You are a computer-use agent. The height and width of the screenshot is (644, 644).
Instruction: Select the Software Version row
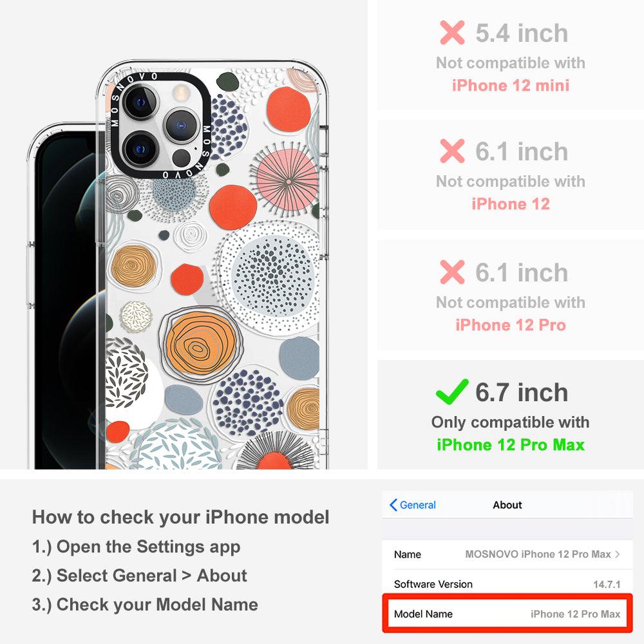pyautogui.click(x=507, y=583)
